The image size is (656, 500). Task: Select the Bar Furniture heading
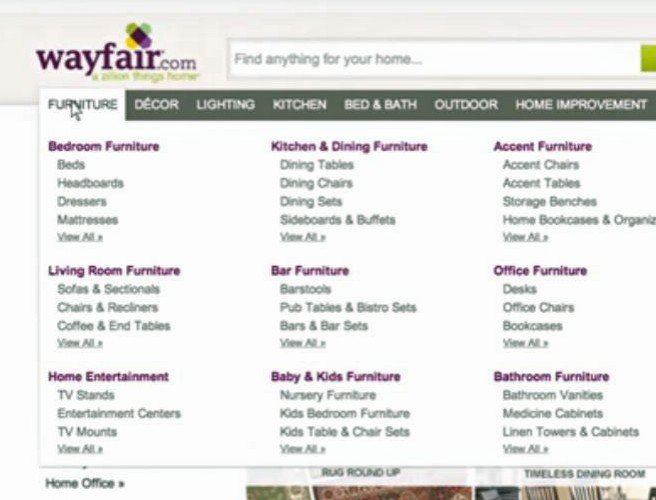click(x=310, y=271)
